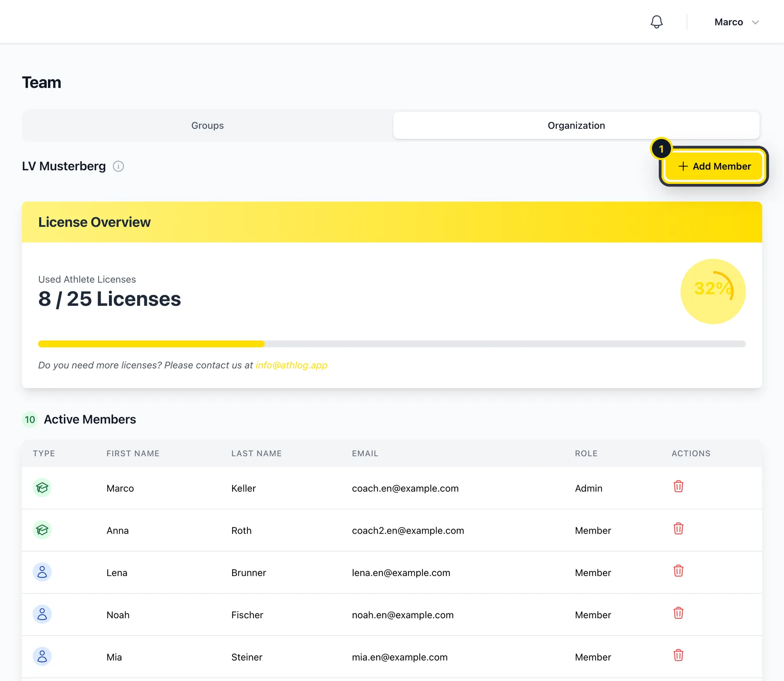The width and height of the screenshot is (784, 681).
Task: Click last name Steiner
Action: click(247, 657)
